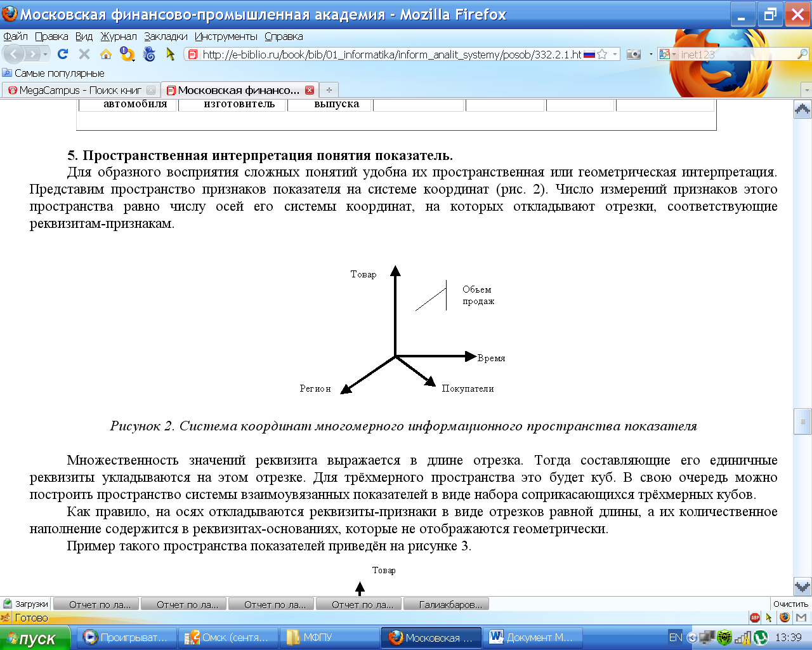This screenshot has width=812, height=650.
Task: Switch to МФПУ folder in taskbar
Action: pyautogui.click(x=330, y=637)
